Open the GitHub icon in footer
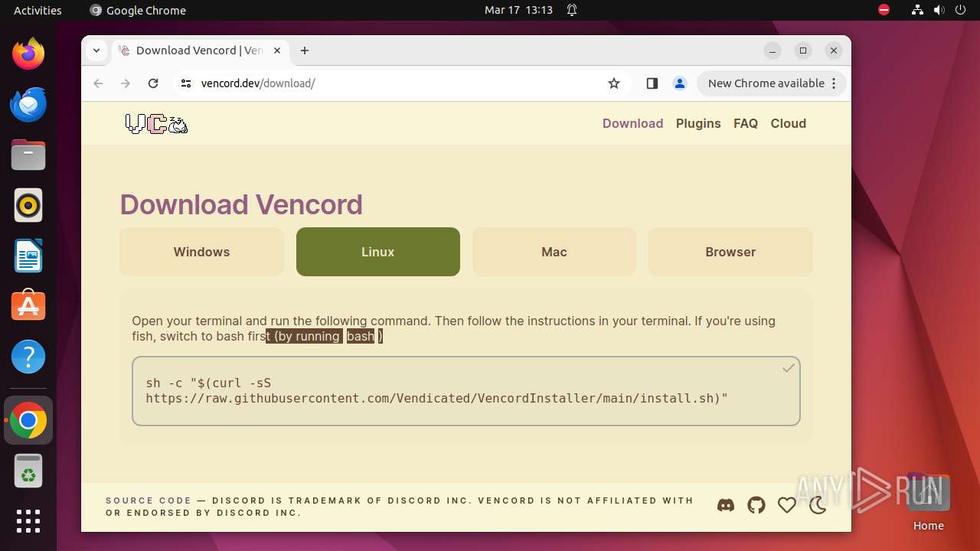 [756, 505]
